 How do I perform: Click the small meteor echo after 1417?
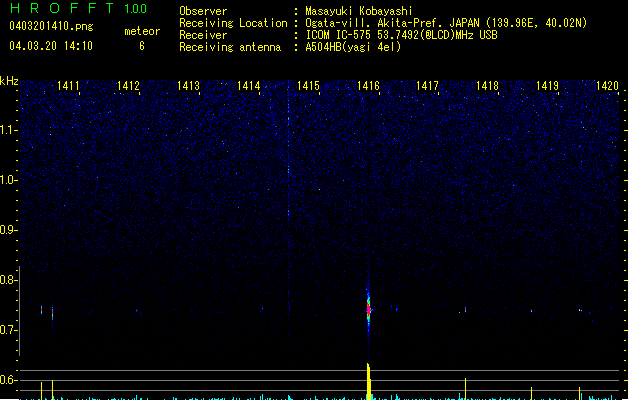coord(465,309)
